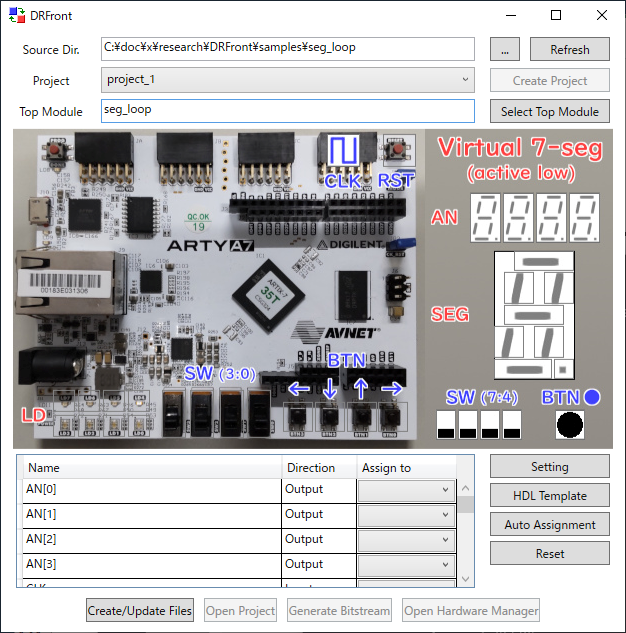This screenshot has height=633, width=626.
Task: Click the left arrow BTN icon
Action: click(298, 388)
